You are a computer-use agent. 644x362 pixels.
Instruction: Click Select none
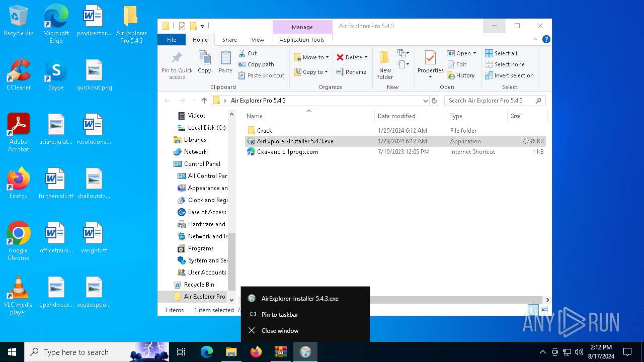click(505, 64)
